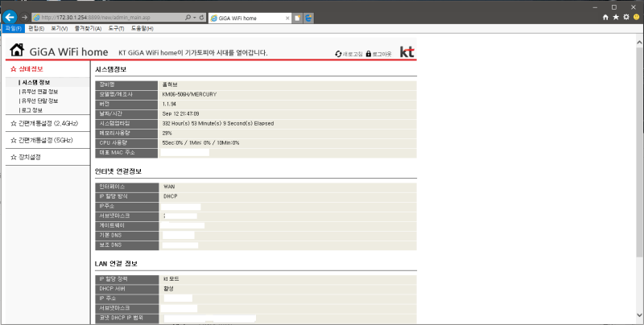Click the 게이트웨이 row label
644x325 pixels.
click(x=112, y=226)
